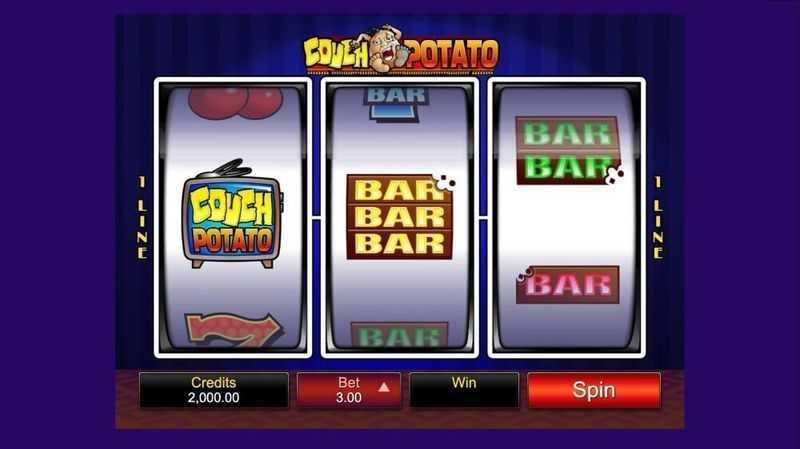Screen dimensions: 800x449
Task: Click the payline marker between left reels
Action: tap(316, 218)
